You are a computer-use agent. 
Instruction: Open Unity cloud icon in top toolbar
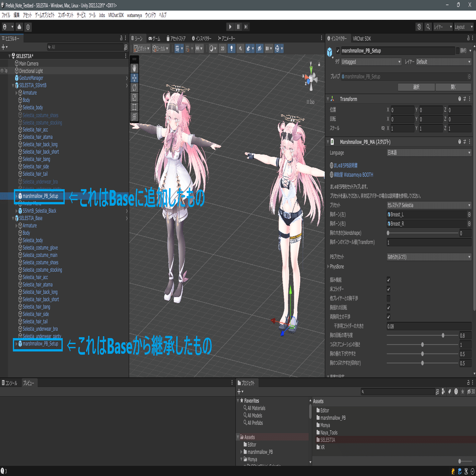pyautogui.click(x=19, y=27)
